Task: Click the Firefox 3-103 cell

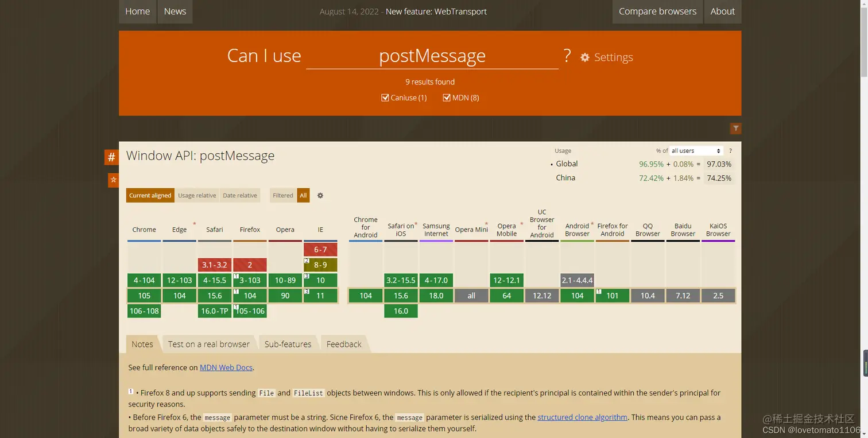Action: point(250,280)
